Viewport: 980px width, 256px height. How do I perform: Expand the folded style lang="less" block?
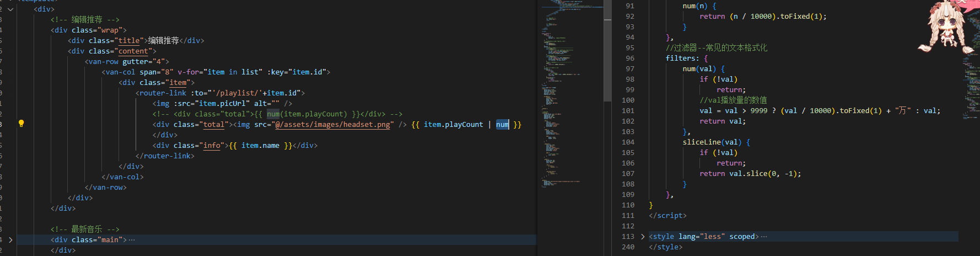643,236
